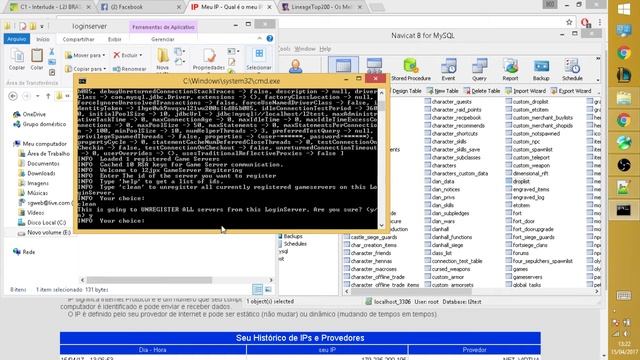
Task: Open Quick Access toolbar dropdown in Explorer
Action: (x=42, y=27)
